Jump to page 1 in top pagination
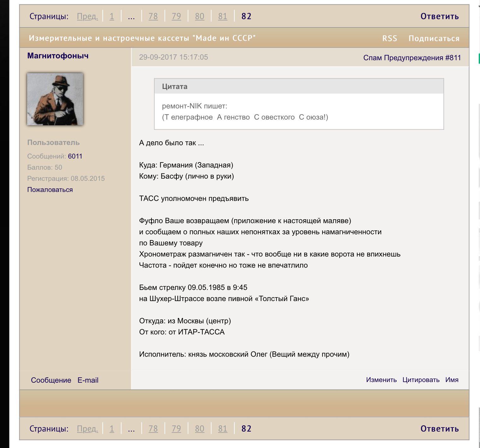 pos(112,16)
